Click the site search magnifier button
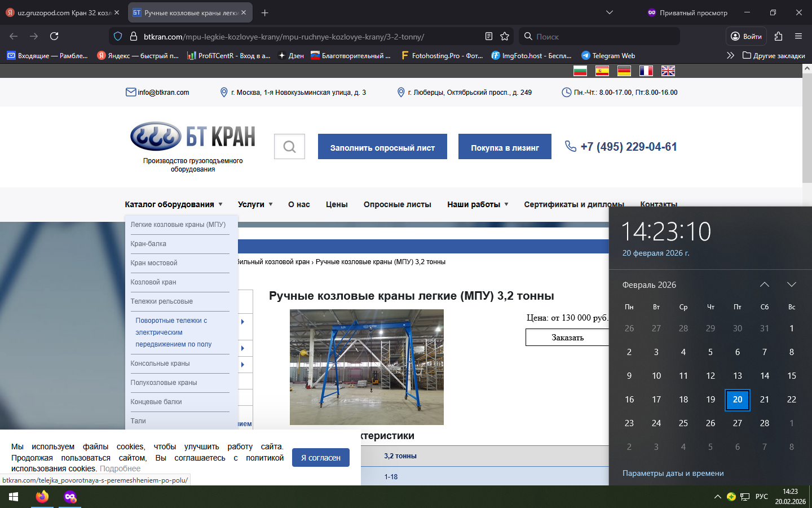The width and height of the screenshot is (812, 508). tap(289, 147)
